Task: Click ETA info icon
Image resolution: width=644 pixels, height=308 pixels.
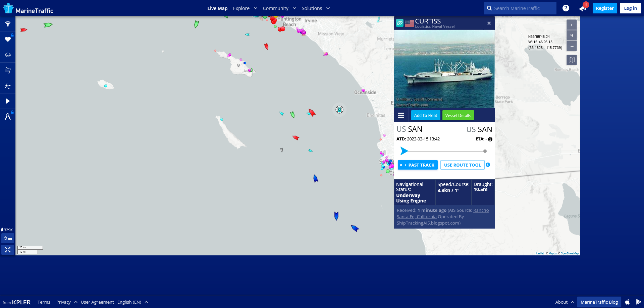Action: pos(490,139)
